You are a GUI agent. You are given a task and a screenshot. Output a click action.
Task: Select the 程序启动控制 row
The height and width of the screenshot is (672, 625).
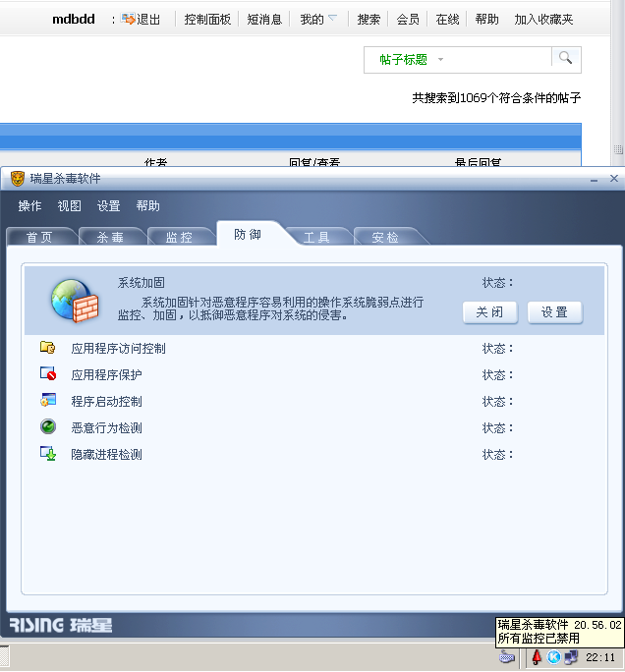click(x=314, y=401)
